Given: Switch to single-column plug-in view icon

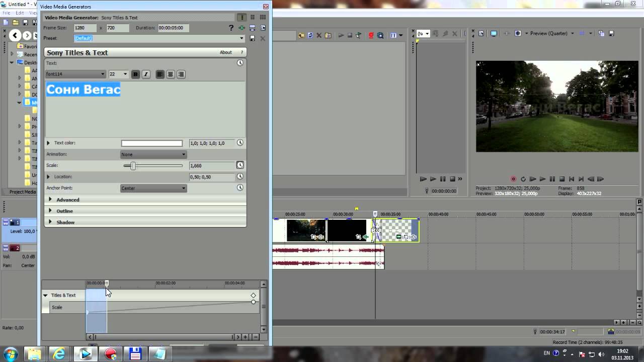Looking at the screenshot, I should 242,18.
